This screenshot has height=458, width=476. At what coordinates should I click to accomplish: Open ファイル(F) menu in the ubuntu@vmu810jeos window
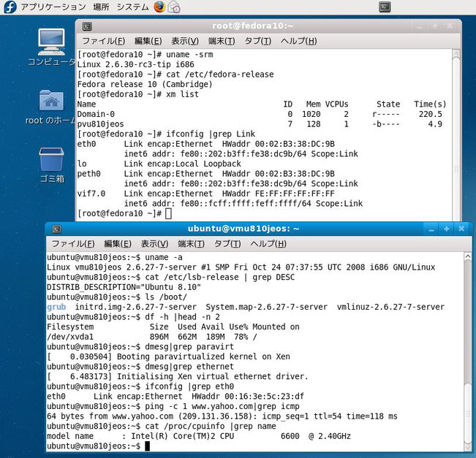pyautogui.click(x=73, y=244)
